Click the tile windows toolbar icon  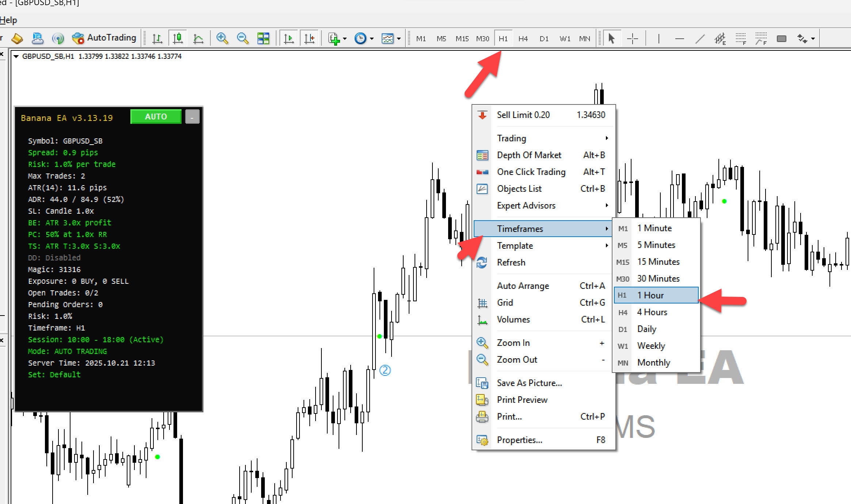click(x=263, y=38)
